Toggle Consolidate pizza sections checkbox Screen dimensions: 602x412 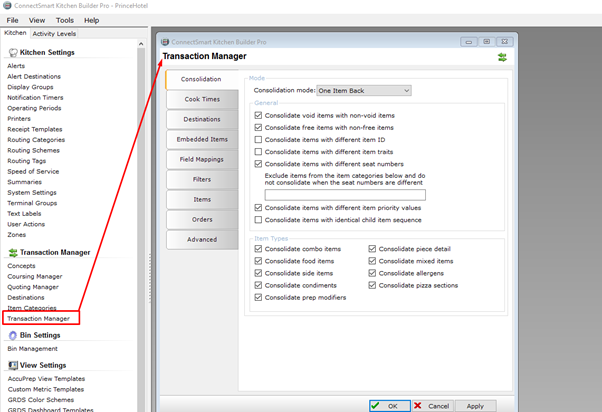(373, 285)
